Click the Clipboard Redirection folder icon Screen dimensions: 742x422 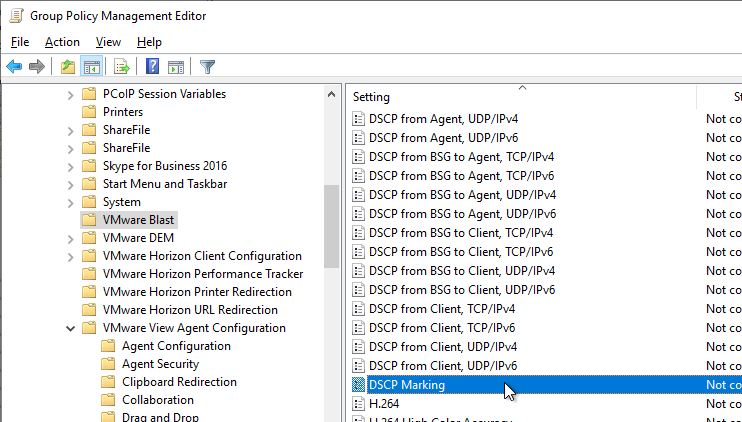coord(108,382)
